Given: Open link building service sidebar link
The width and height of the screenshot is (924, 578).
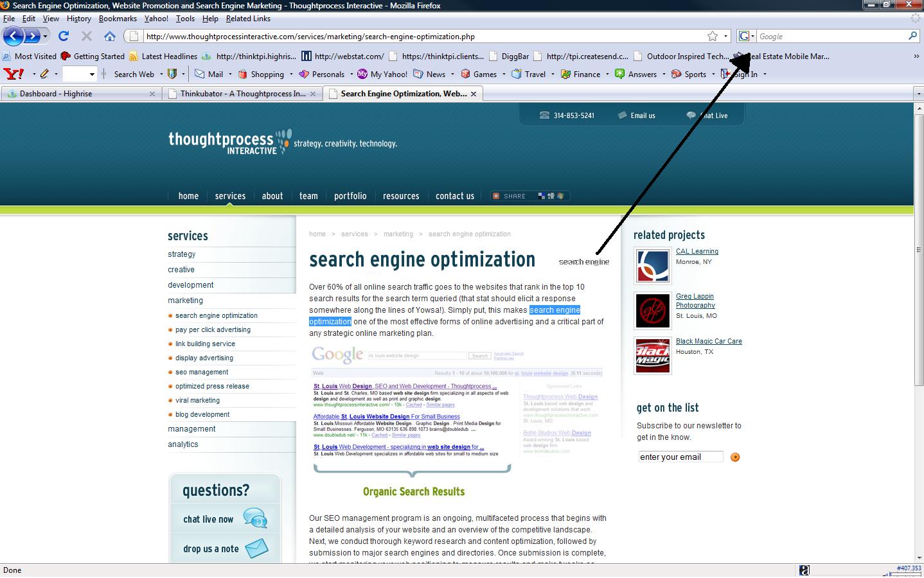Looking at the screenshot, I should tap(205, 344).
